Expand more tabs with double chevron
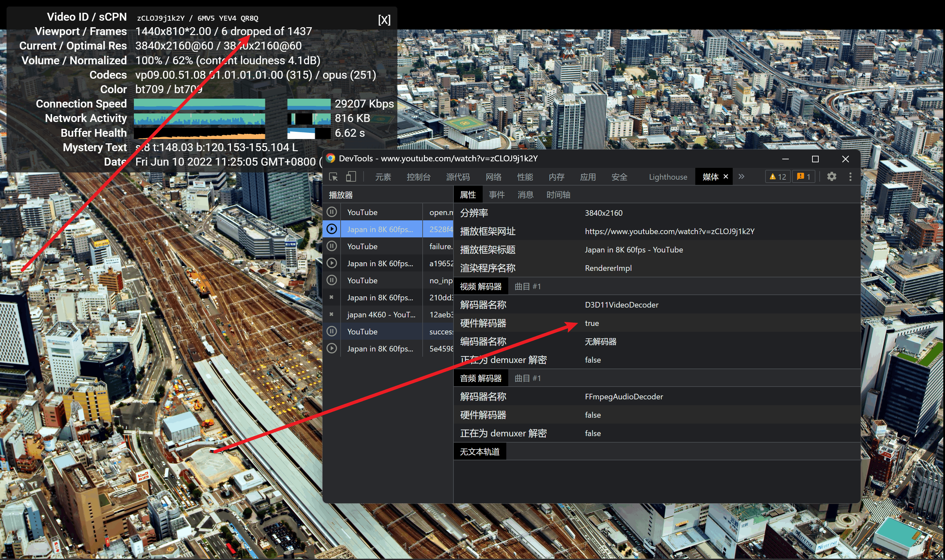The width and height of the screenshot is (945, 560). point(742,177)
